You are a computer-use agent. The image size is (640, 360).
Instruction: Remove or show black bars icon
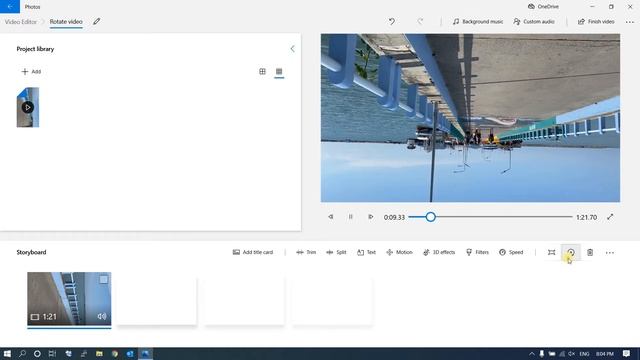(x=551, y=253)
